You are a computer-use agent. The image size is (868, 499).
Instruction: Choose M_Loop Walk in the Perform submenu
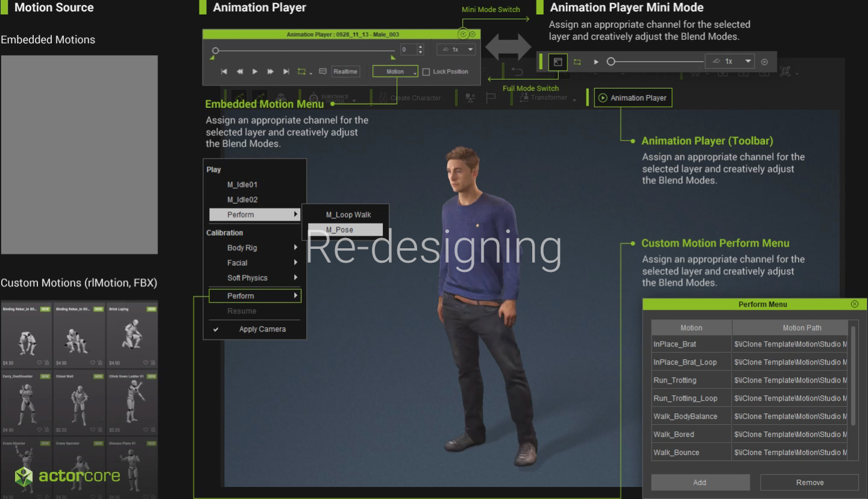pos(348,215)
